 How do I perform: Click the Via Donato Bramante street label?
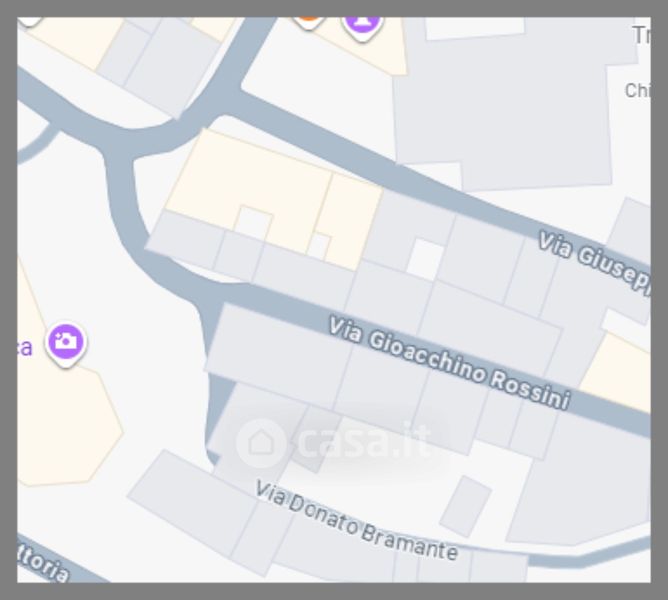click(357, 521)
